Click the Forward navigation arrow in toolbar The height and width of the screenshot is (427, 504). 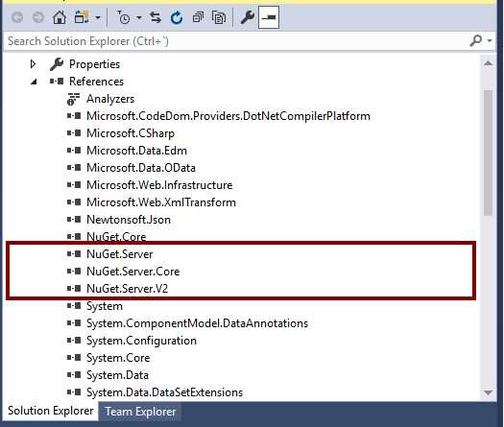(38, 17)
